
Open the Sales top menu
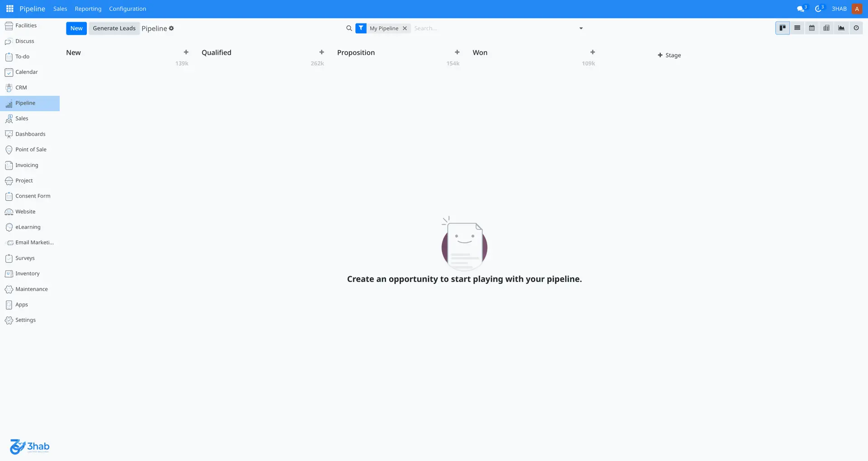click(60, 9)
